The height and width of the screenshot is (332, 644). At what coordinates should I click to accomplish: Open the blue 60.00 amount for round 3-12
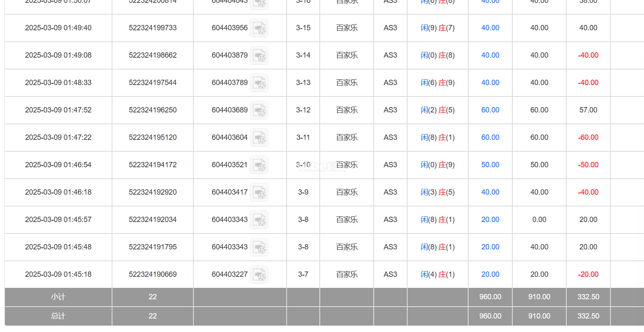(490, 110)
